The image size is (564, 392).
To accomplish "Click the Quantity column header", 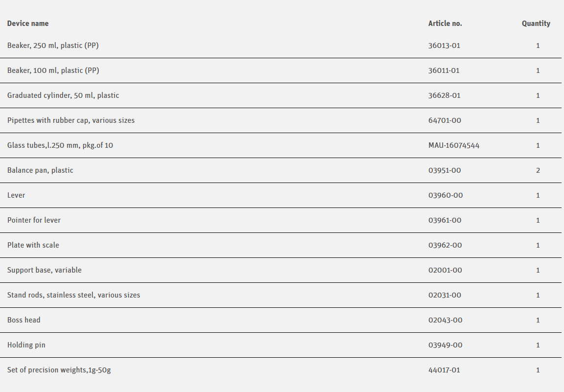I will click(x=536, y=23).
